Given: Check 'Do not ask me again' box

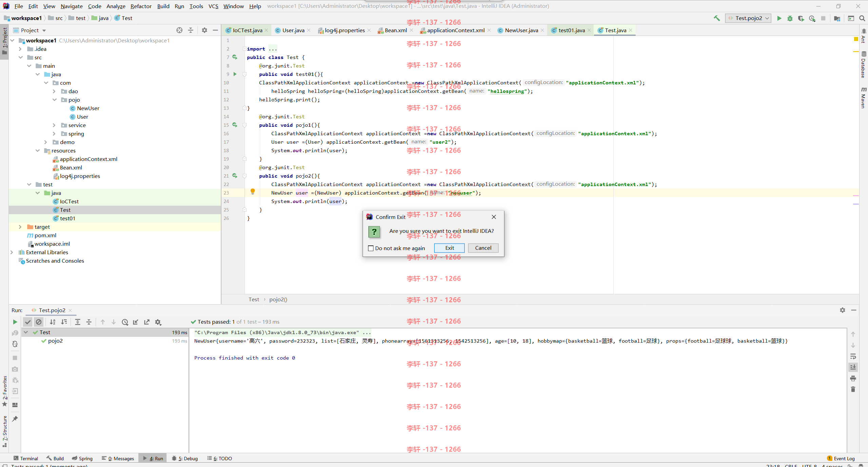Looking at the screenshot, I should pos(371,248).
